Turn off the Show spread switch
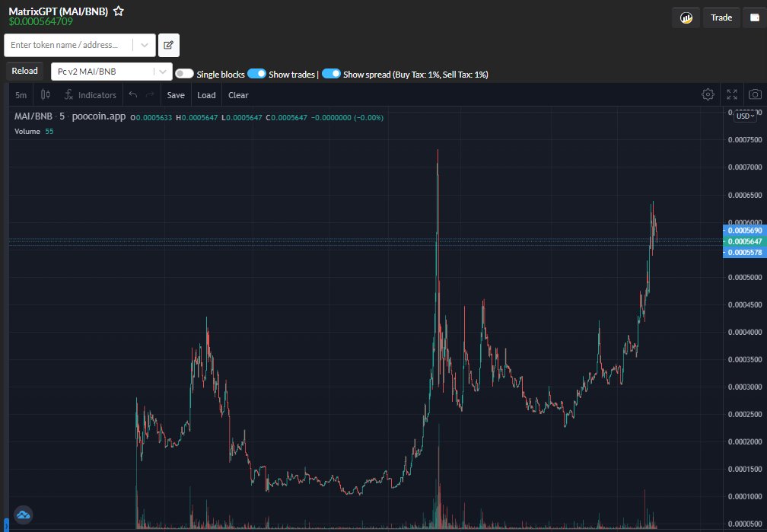The width and height of the screenshot is (767, 532). tap(331, 73)
